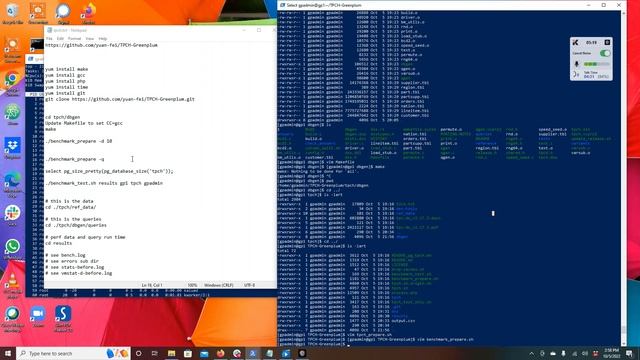Click the './benchmark_prepare -q' line

pos(75,159)
